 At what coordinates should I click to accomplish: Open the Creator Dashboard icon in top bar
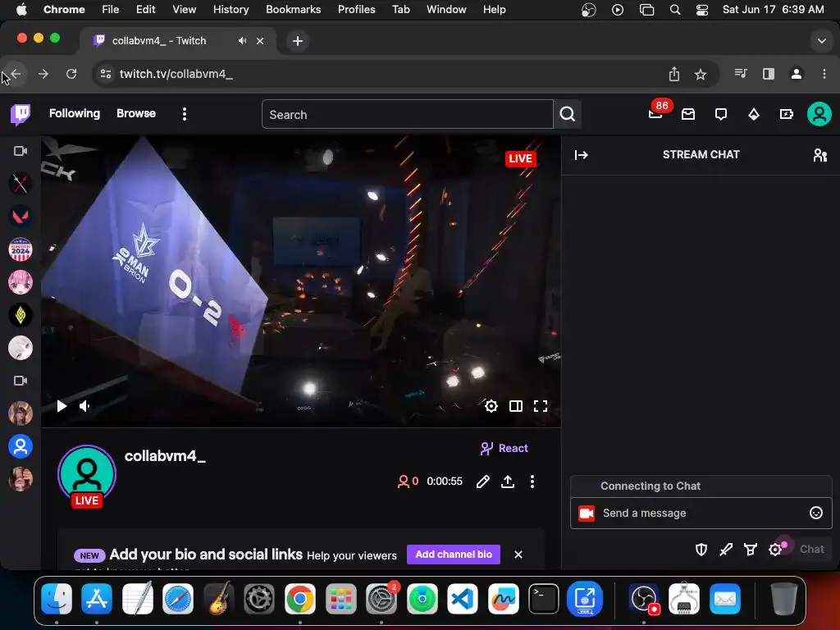pyautogui.click(x=787, y=114)
